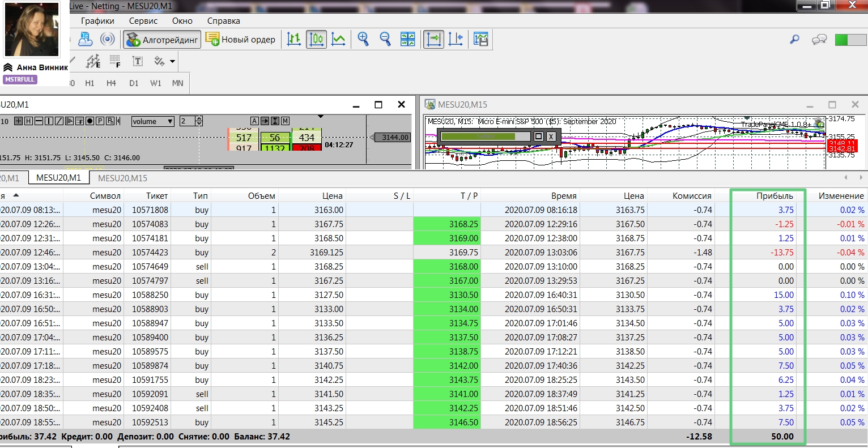Click the stepper arrows next to value 2
Screen dimensions: 868x448
(199, 121)
